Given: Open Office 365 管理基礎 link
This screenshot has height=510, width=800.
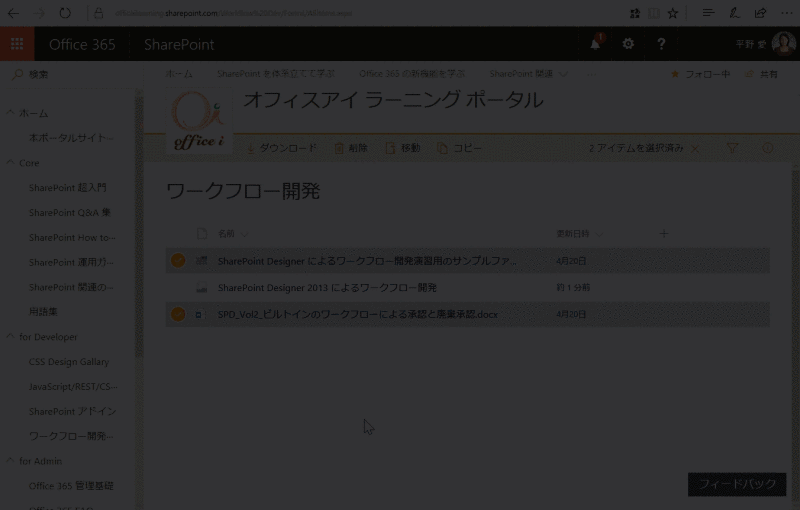Looking at the screenshot, I should click(x=71, y=486).
